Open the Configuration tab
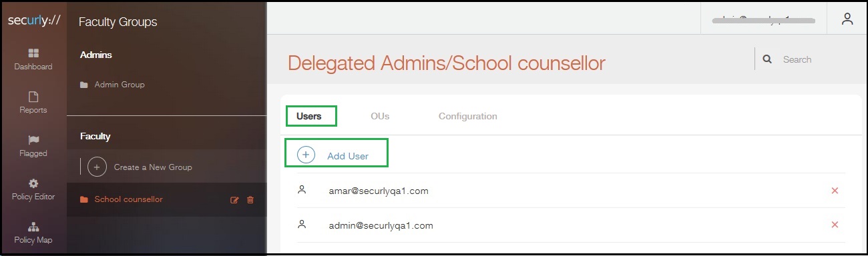This screenshot has width=868, height=256. (468, 116)
